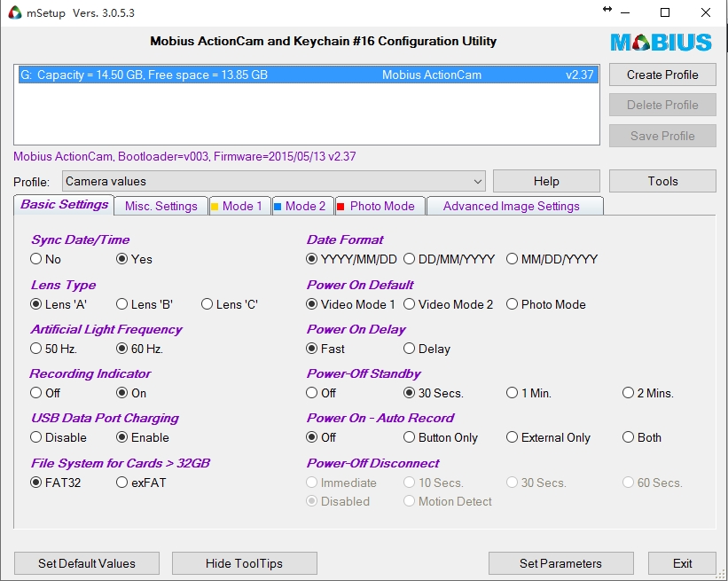Set Sync Date/Time to No
The height and width of the screenshot is (581, 728).
point(45,259)
